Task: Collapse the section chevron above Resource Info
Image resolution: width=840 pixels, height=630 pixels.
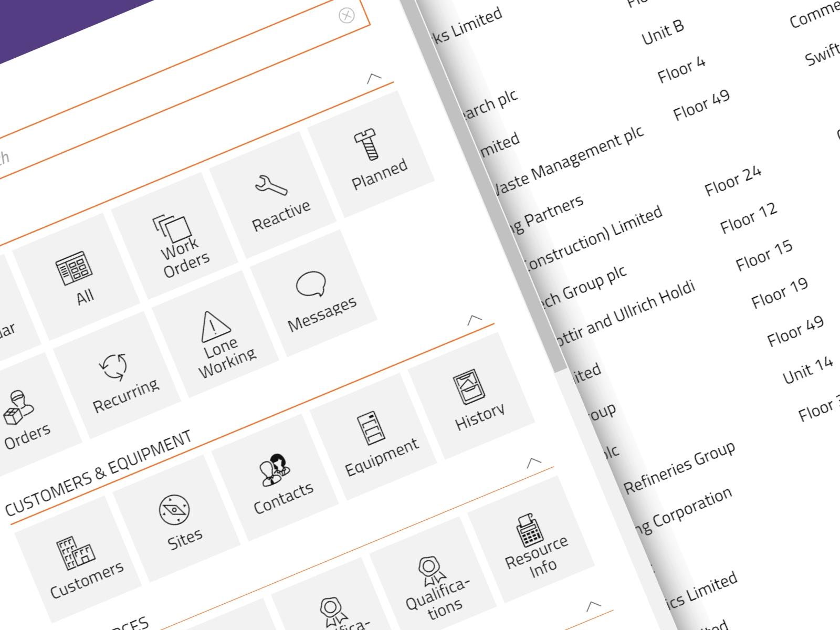Action: click(x=534, y=463)
